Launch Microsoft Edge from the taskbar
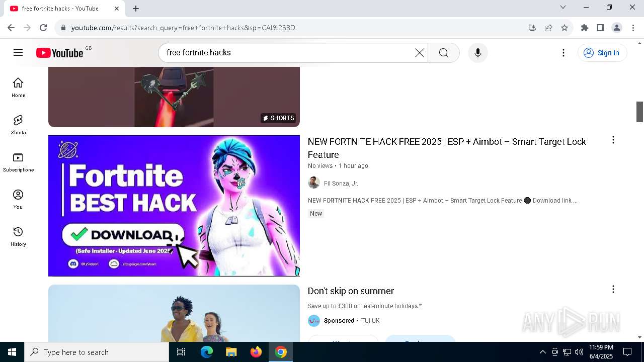Screen dimensions: 644x362 [207, 352]
